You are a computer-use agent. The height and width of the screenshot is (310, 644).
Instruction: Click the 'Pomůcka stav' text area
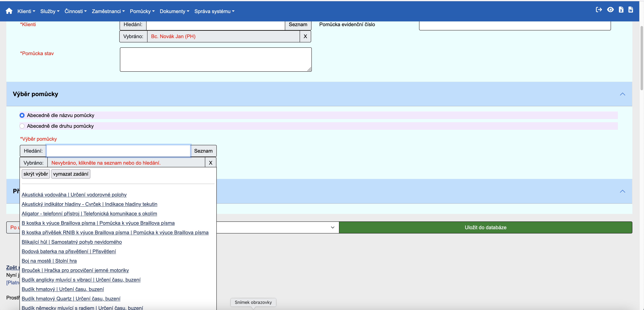coord(215,60)
